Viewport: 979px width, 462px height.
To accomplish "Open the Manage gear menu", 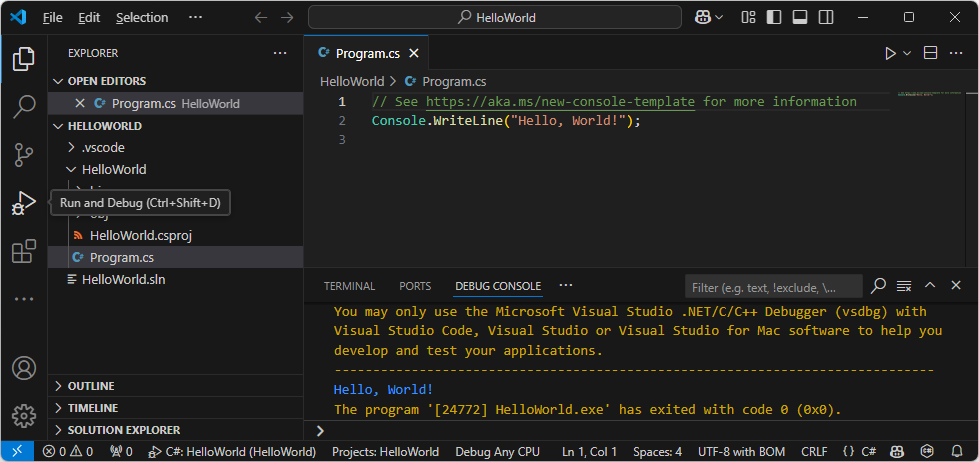I will click(x=24, y=415).
